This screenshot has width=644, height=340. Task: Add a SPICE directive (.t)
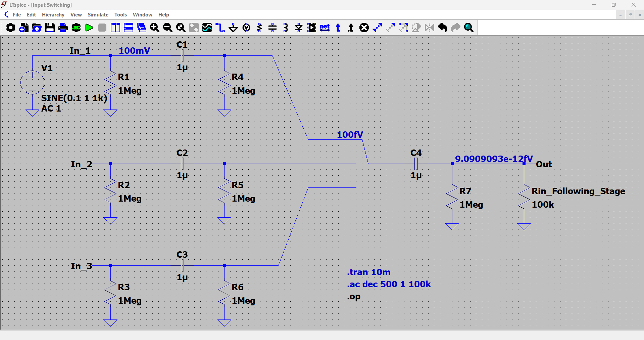pyautogui.click(x=351, y=28)
